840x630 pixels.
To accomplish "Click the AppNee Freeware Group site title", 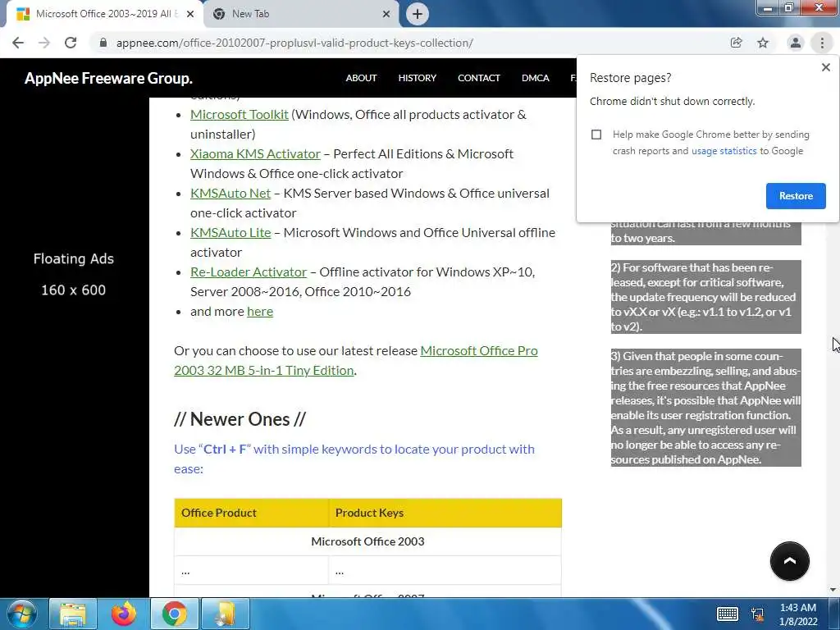I will 108,78.
